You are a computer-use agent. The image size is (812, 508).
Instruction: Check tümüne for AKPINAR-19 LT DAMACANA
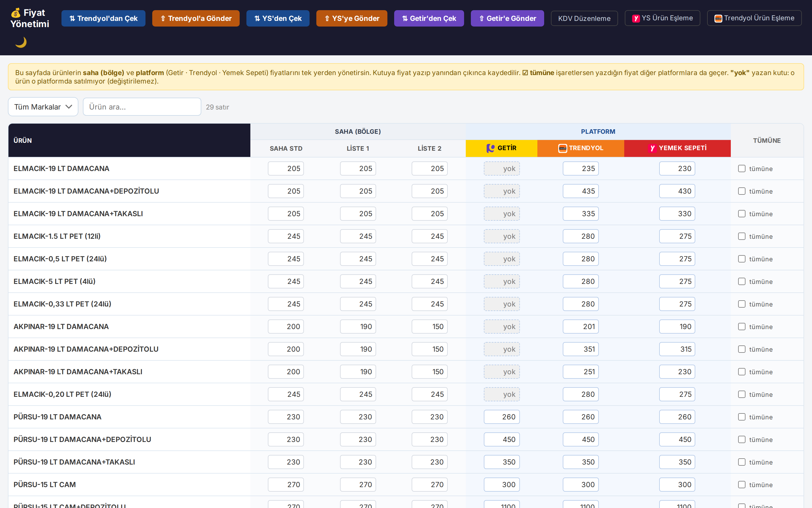pyautogui.click(x=742, y=327)
